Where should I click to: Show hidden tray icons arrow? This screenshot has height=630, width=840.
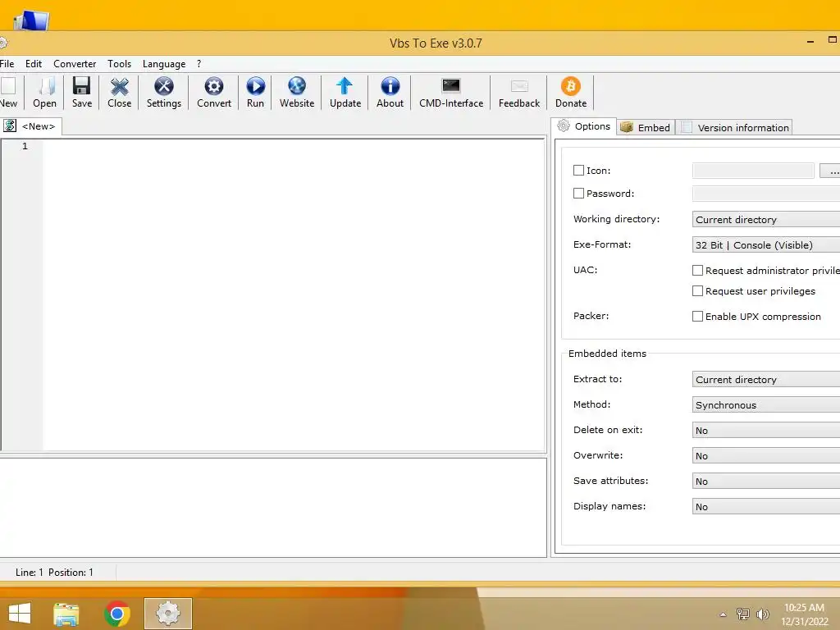pyautogui.click(x=723, y=614)
